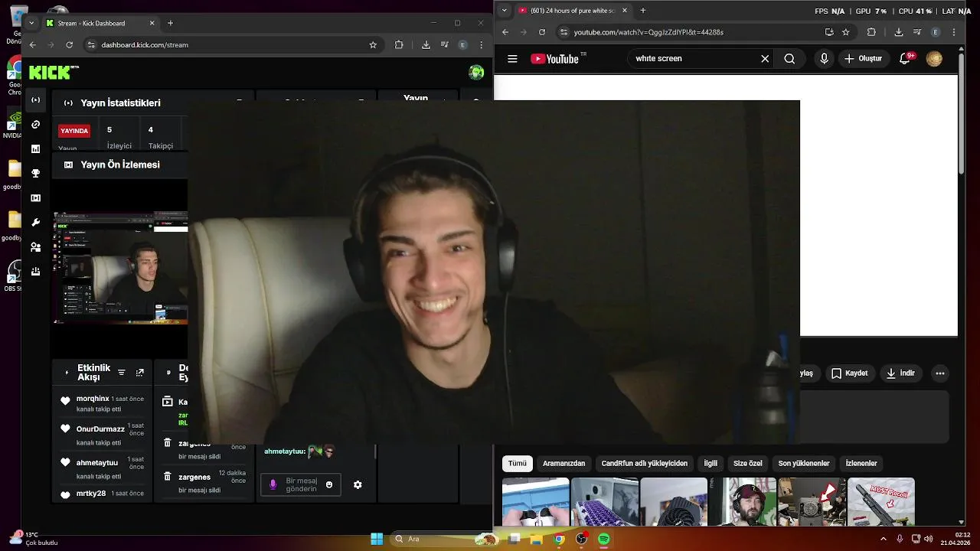The height and width of the screenshot is (551, 980).
Task: Click the trash icon beside zargenes 12 dakika
Action: point(167,476)
